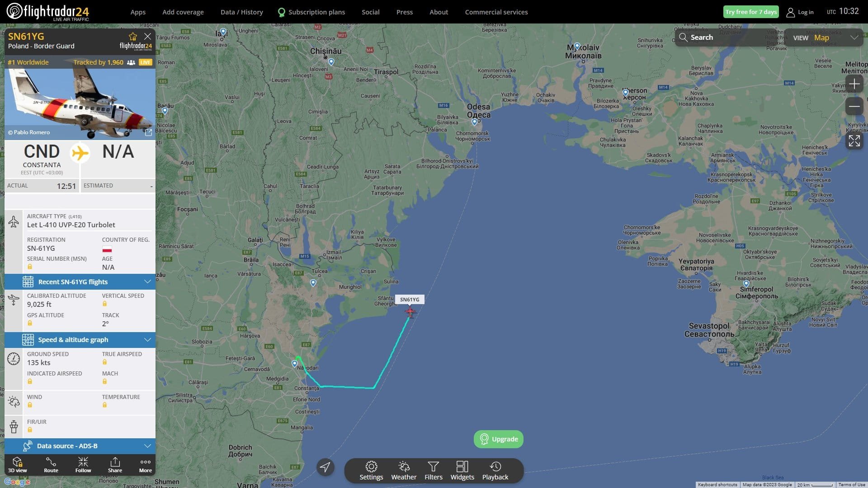The width and height of the screenshot is (868, 488).
Task: Expand Speed & altitude graph
Action: click(x=80, y=340)
